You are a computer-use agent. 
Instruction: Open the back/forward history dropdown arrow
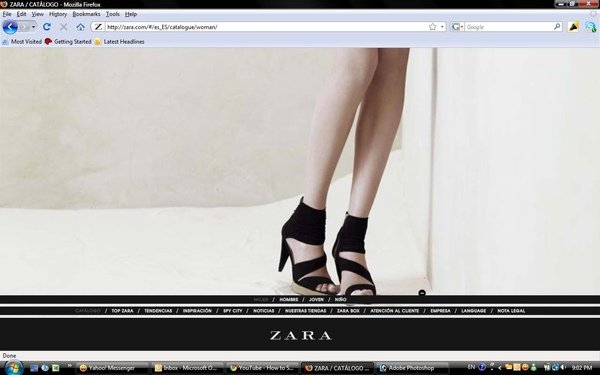click(x=33, y=27)
